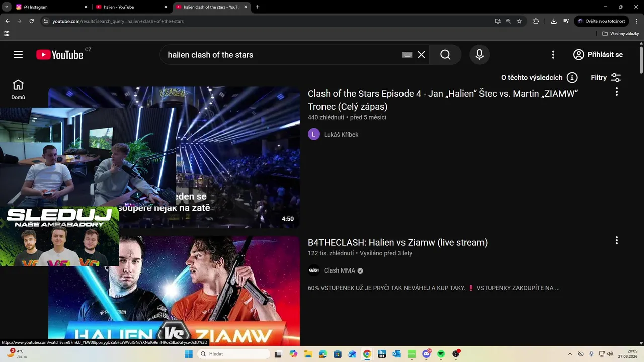Open the weather widget 4°C Jasno
Image resolution: width=644 pixels, height=362 pixels.
[x=16, y=354]
